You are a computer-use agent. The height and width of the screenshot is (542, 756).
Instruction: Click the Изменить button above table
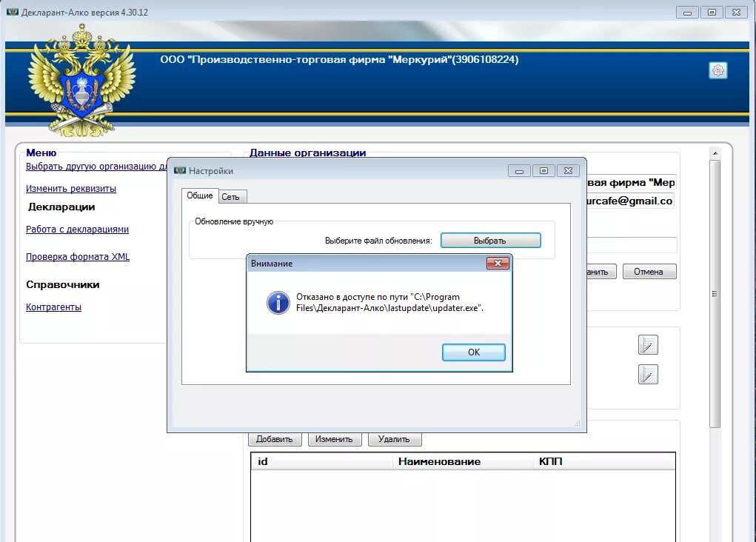334,439
